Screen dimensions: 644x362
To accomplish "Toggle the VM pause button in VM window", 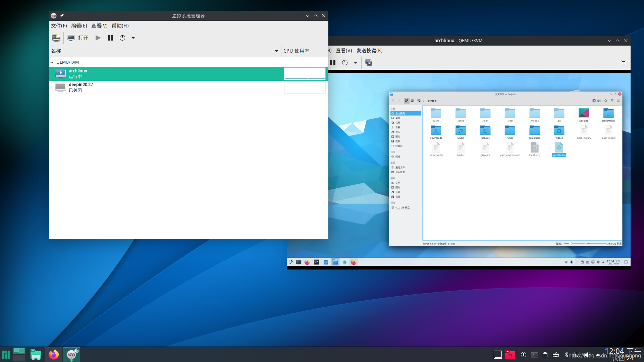I will [x=333, y=62].
